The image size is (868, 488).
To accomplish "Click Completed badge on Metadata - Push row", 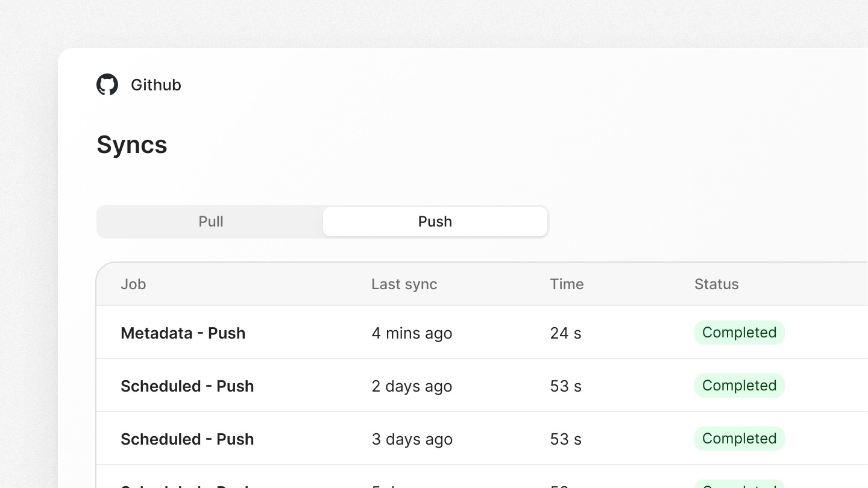I will click(x=739, y=333).
